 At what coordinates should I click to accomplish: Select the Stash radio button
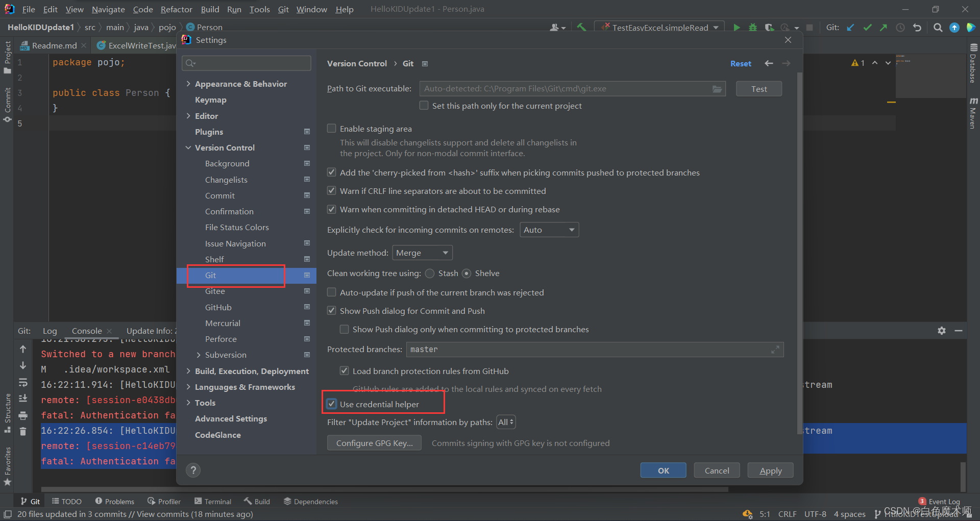pyautogui.click(x=430, y=274)
